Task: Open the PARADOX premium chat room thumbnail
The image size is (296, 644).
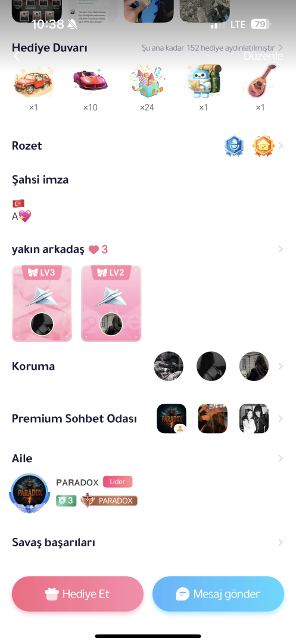Action: pos(172,419)
